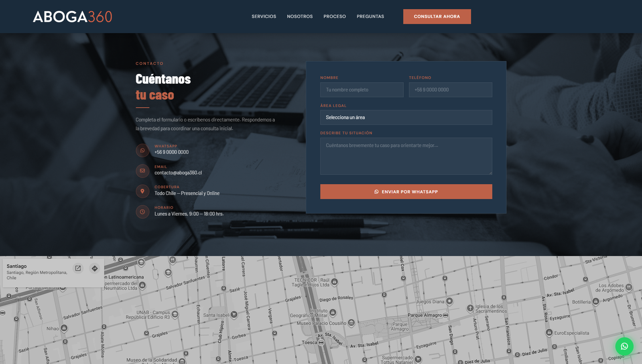The image size is (642, 364).
Task: Open the Preguntas nav link
Action: point(370,16)
